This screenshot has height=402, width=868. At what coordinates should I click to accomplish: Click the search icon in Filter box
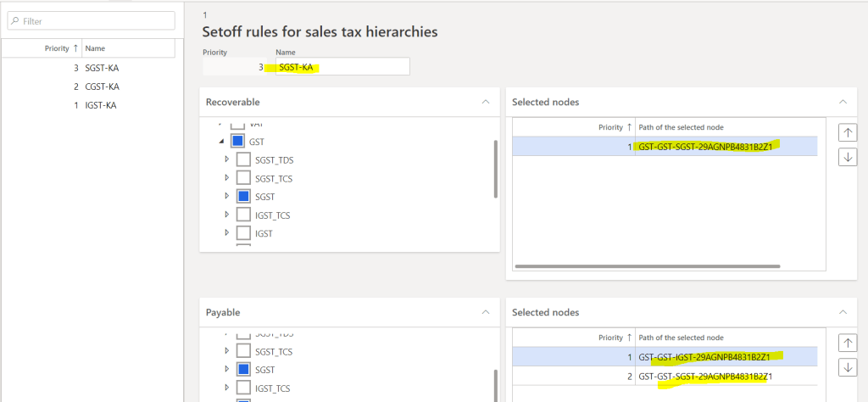15,21
